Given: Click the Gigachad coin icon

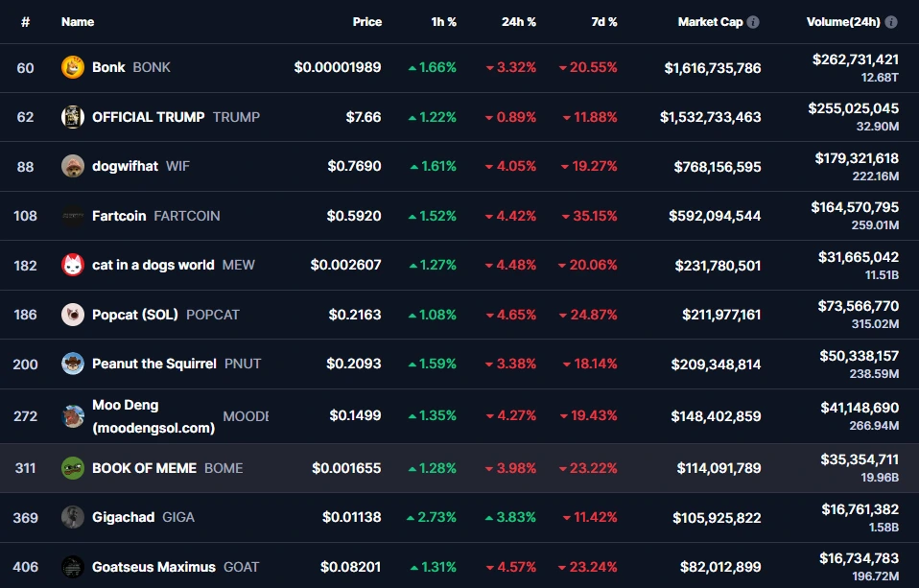Looking at the screenshot, I should click(73, 517).
